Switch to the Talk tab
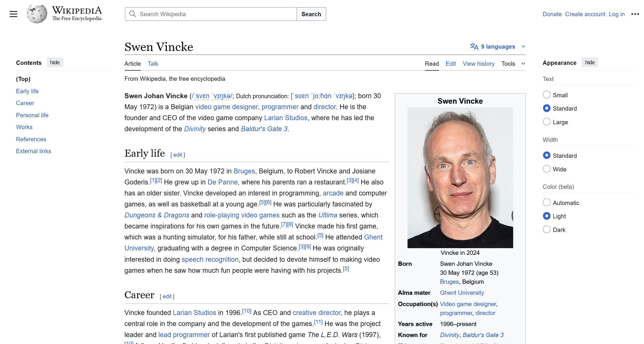 [153, 64]
